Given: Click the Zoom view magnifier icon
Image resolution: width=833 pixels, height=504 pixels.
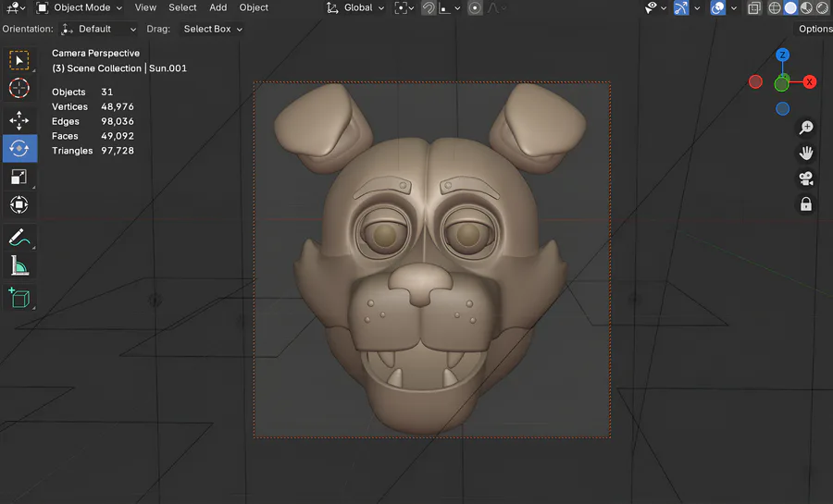Looking at the screenshot, I should (x=806, y=128).
